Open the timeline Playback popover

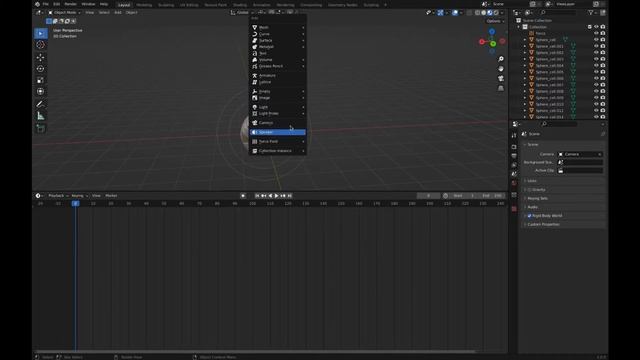pos(58,196)
